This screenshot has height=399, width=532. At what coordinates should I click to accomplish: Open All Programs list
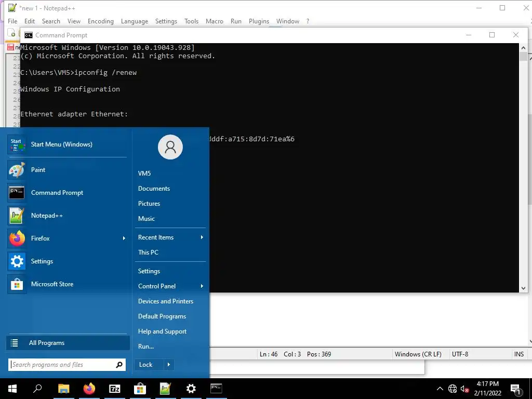[x=68, y=343]
